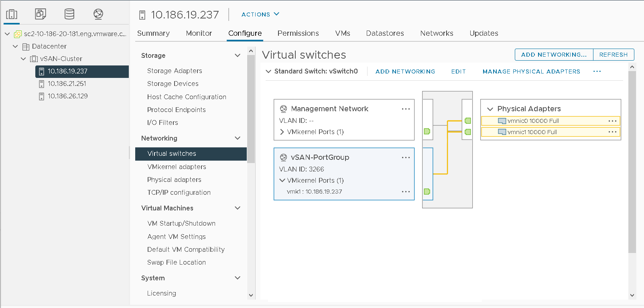The height and width of the screenshot is (308, 644).
Task: Collapse the vCenter server tree node
Action: (x=7, y=34)
